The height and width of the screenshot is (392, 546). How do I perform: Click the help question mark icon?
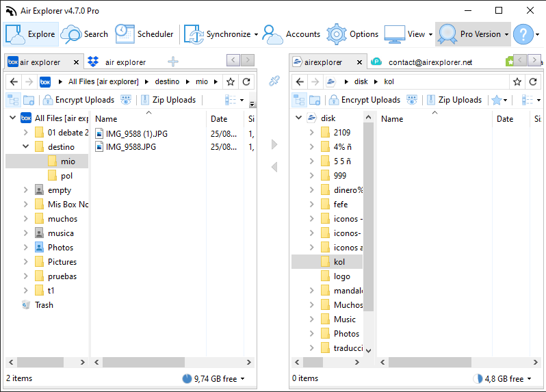click(x=523, y=34)
